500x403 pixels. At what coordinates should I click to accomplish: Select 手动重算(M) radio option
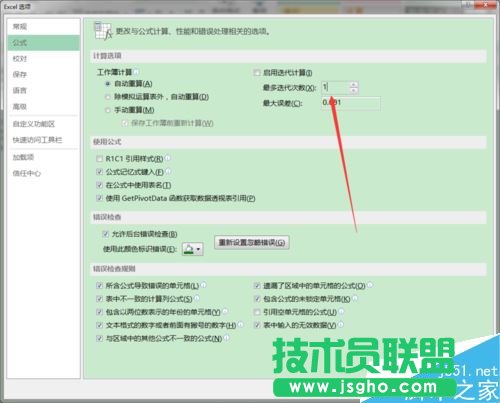[108, 110]
